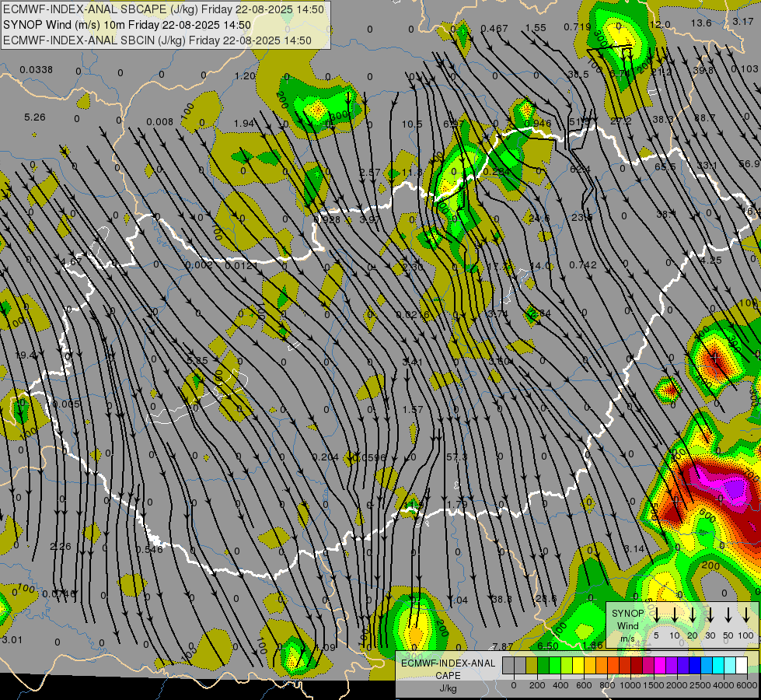
Task: Click the 2500 tick label on CAPE scale
Action: click(700, 685)
